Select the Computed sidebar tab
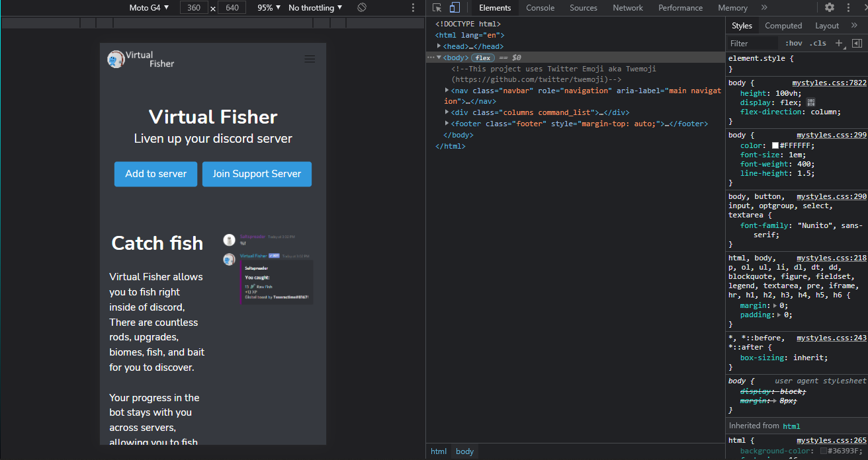 [x=783, y=26]
